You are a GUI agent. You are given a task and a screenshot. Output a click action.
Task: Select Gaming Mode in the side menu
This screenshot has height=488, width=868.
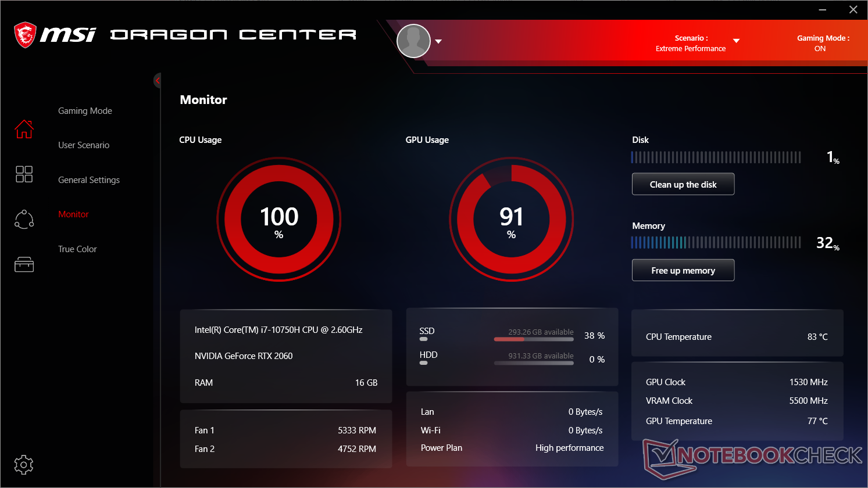pos(85,111)
